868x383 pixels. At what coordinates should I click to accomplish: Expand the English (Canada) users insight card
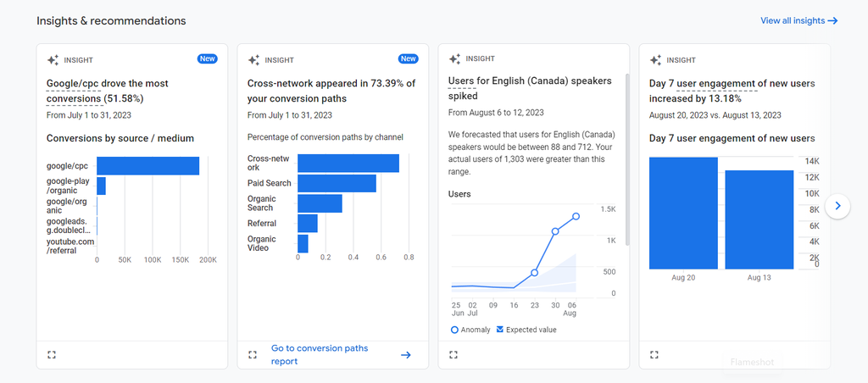(453, 354)
